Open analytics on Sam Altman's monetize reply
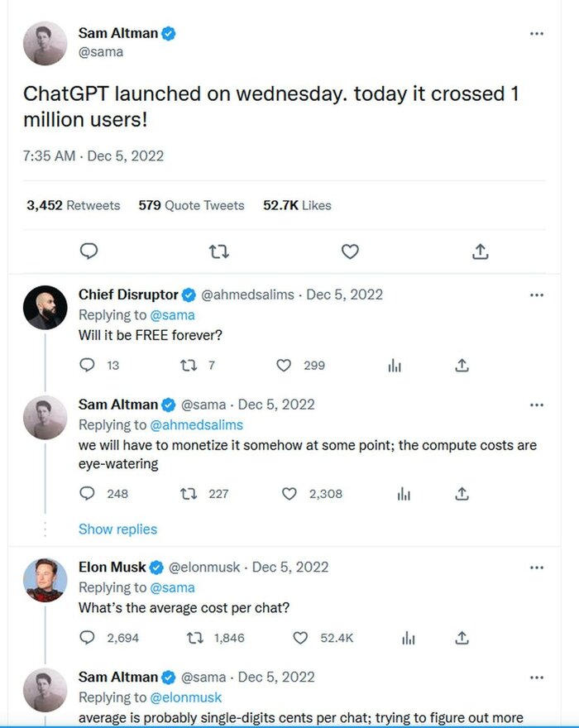Image resolution: width=579 pixels, height=728 pixels. pos(404,494)
